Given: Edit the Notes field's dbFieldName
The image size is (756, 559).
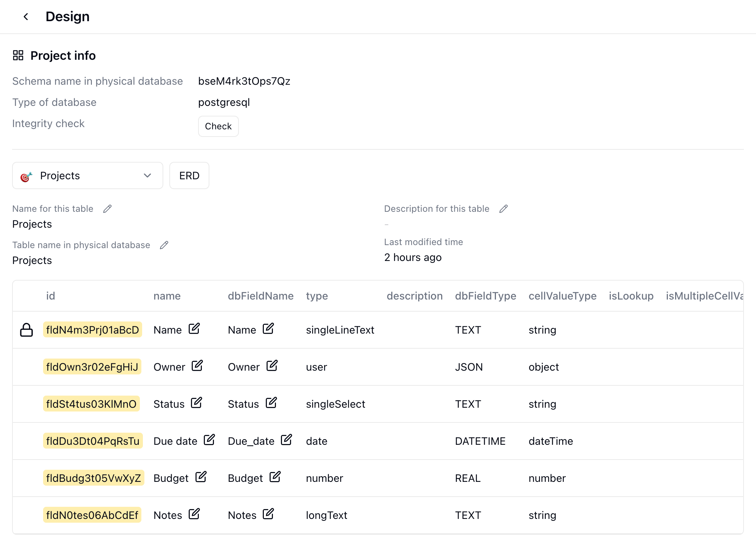Looking at the screenshot, I should point(268,514).
